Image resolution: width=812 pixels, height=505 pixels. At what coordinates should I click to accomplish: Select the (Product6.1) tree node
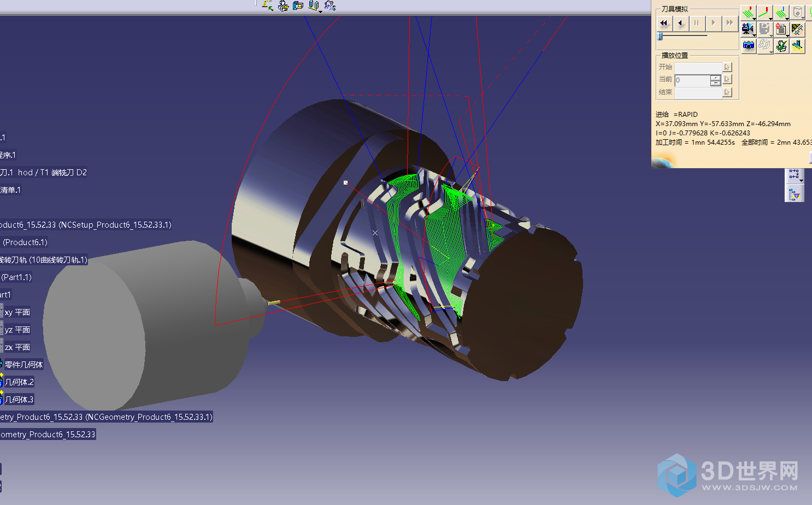25,242
